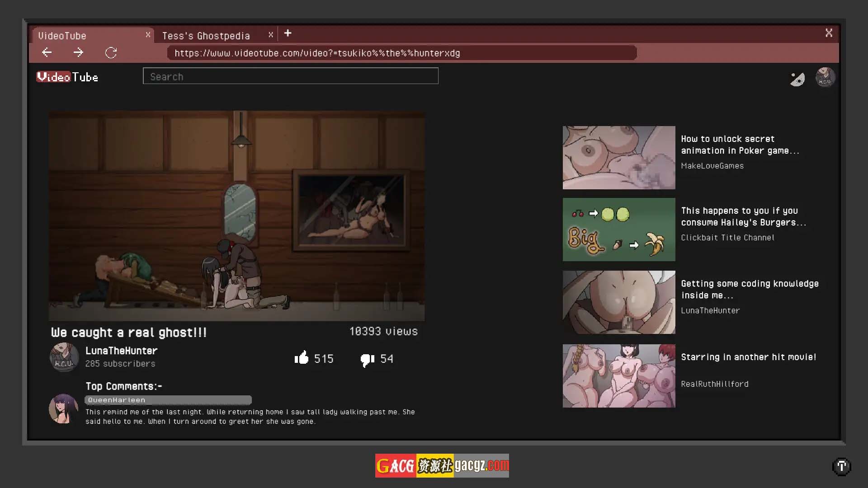Click the browser back arrow
This screenshot has width=868, height=488.
click(47, 52)
